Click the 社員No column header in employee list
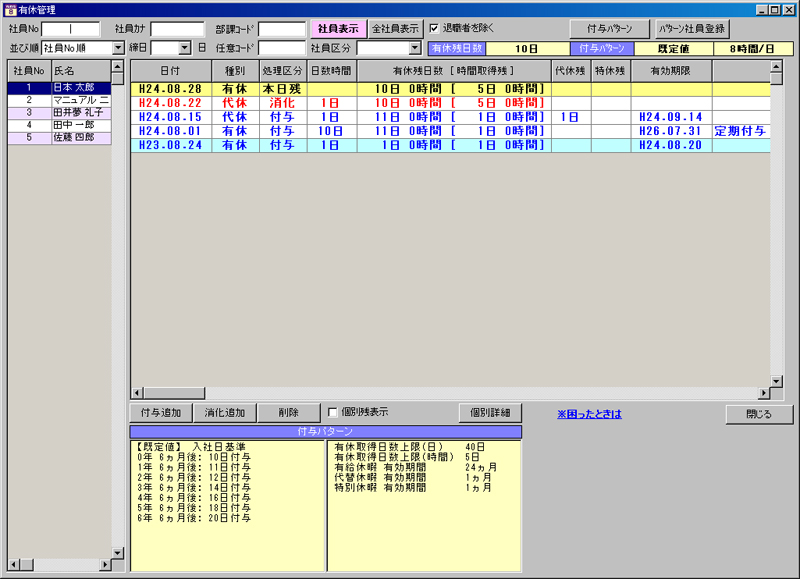 click(x=30, y=71)
